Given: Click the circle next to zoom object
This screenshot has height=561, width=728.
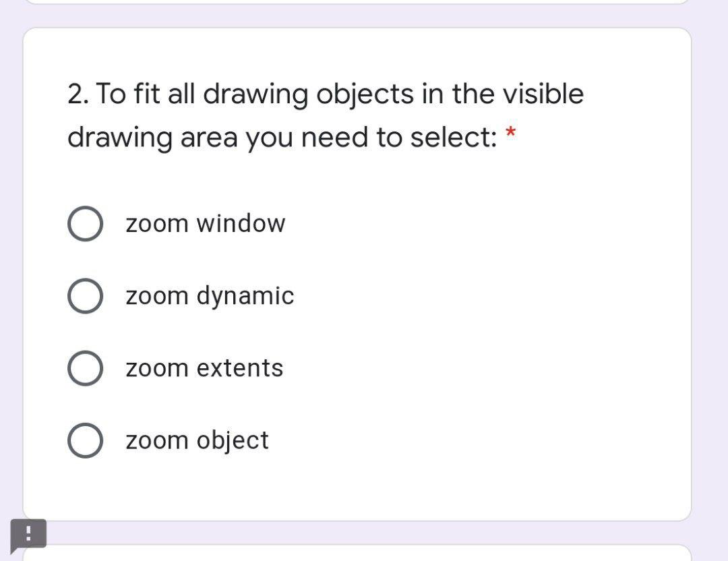Looking at the screenshot, I should click(85, 440).
